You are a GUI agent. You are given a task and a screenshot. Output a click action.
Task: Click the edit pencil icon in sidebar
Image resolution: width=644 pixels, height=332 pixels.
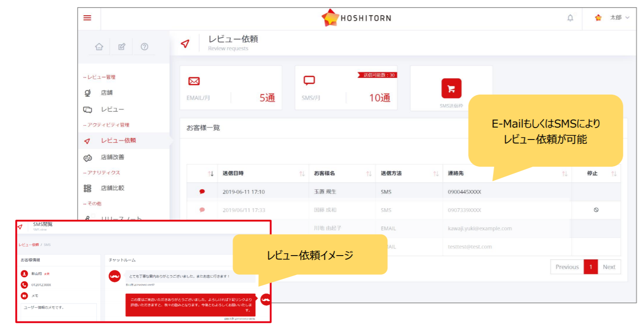121,47
